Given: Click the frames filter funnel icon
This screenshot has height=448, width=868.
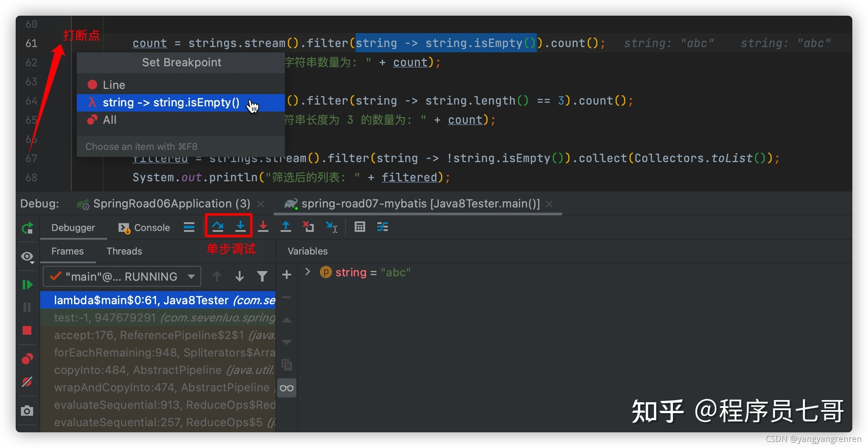Looking at the screenshot, I should tap(262, 276).
